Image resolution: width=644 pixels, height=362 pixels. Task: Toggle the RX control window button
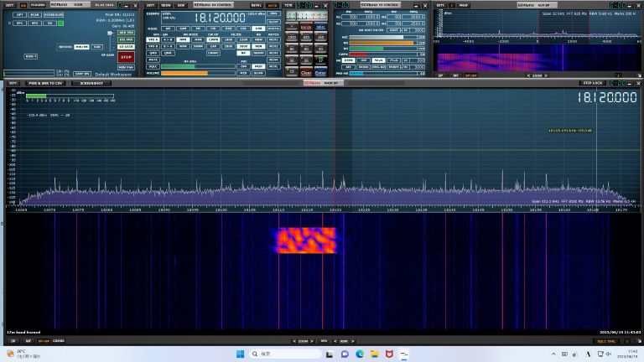tap(49, 23)
